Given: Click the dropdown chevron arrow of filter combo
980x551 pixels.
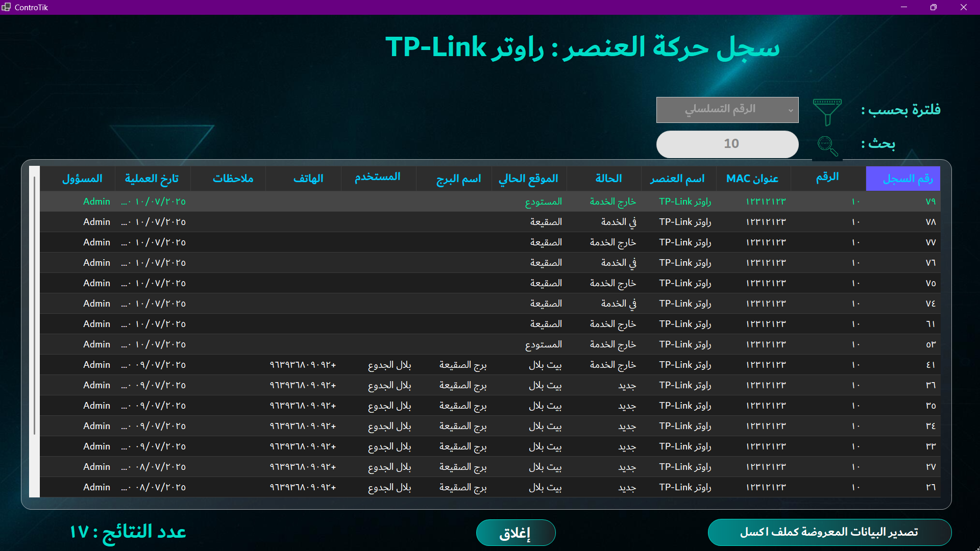Looking at the screenshot, I should coord(791,110).
